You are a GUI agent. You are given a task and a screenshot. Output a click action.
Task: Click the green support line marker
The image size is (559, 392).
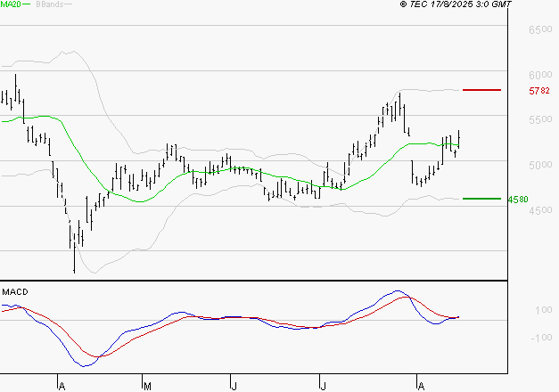coord(481,199)
